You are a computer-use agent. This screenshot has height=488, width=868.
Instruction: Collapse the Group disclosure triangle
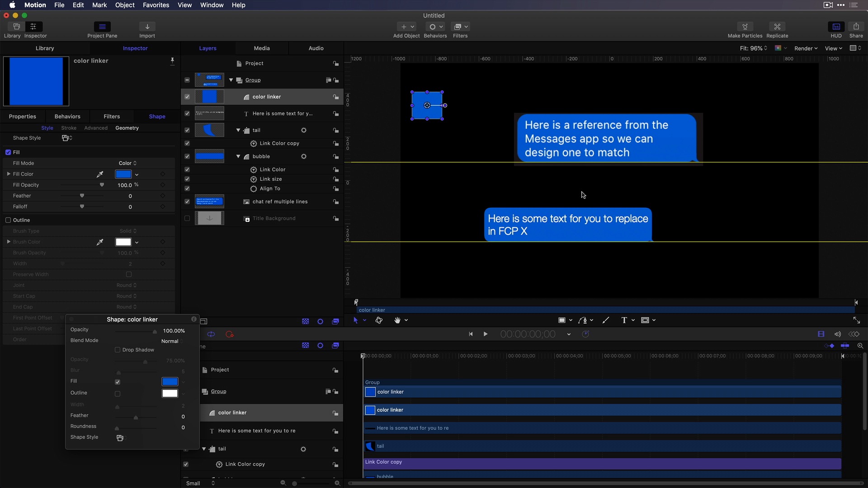click(x=231, y=80)
